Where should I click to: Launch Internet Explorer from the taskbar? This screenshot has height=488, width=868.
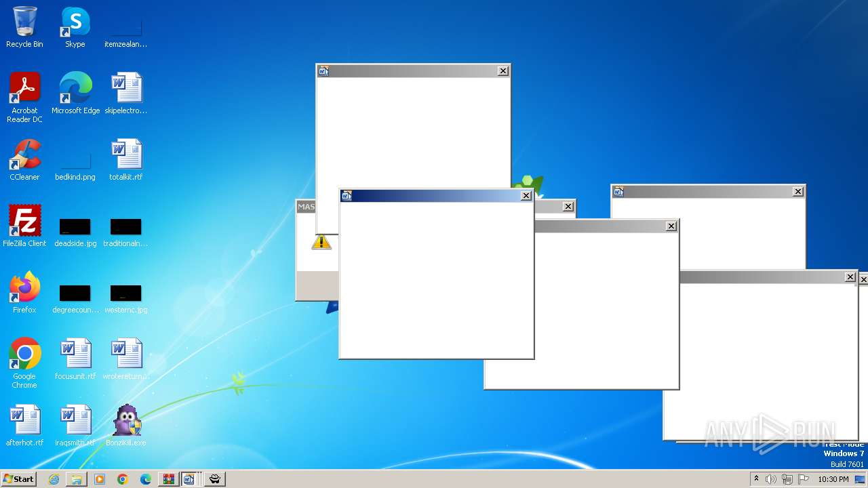click(x=54, y=479)
